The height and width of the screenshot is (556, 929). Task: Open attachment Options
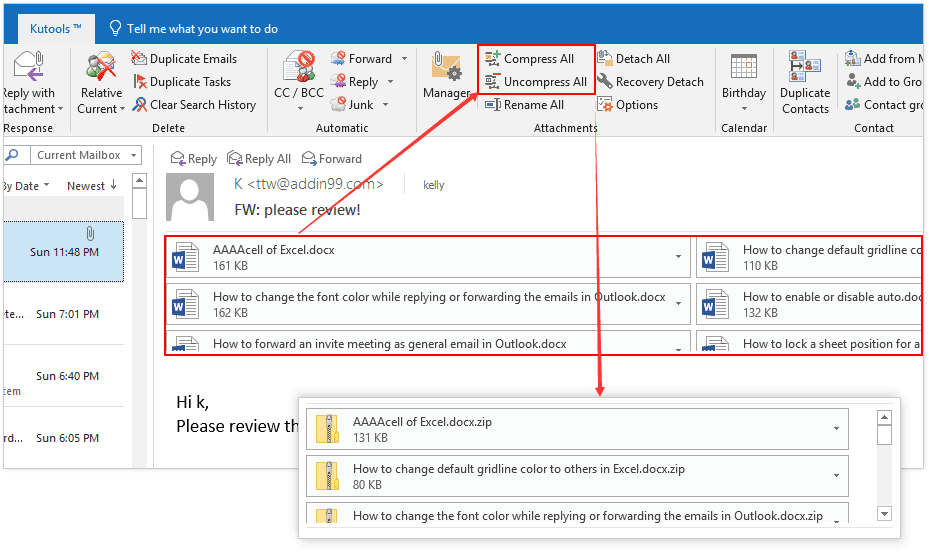pyautogui.click(x=627, y=104)
